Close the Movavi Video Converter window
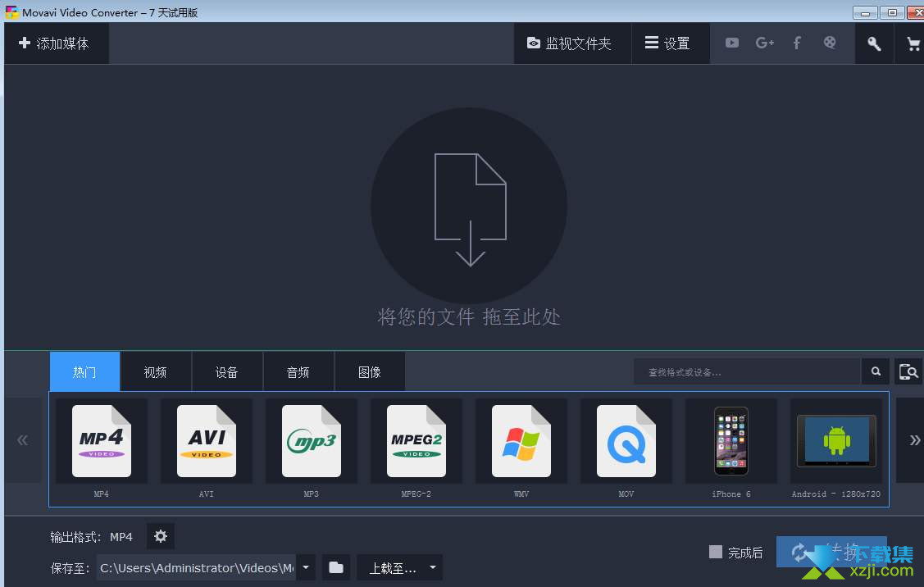The height and width of the screenshot is (587, 924). tap(916, 12)
